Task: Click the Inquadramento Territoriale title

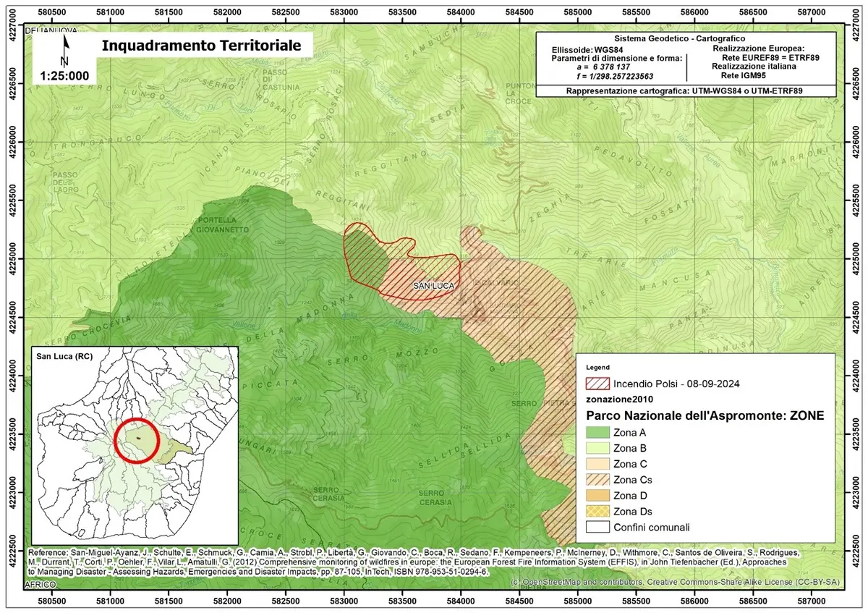Action: point(200,45)
